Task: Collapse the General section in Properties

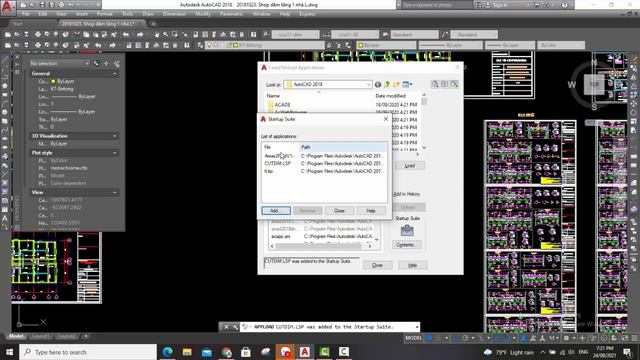Action: click(115, 73)
